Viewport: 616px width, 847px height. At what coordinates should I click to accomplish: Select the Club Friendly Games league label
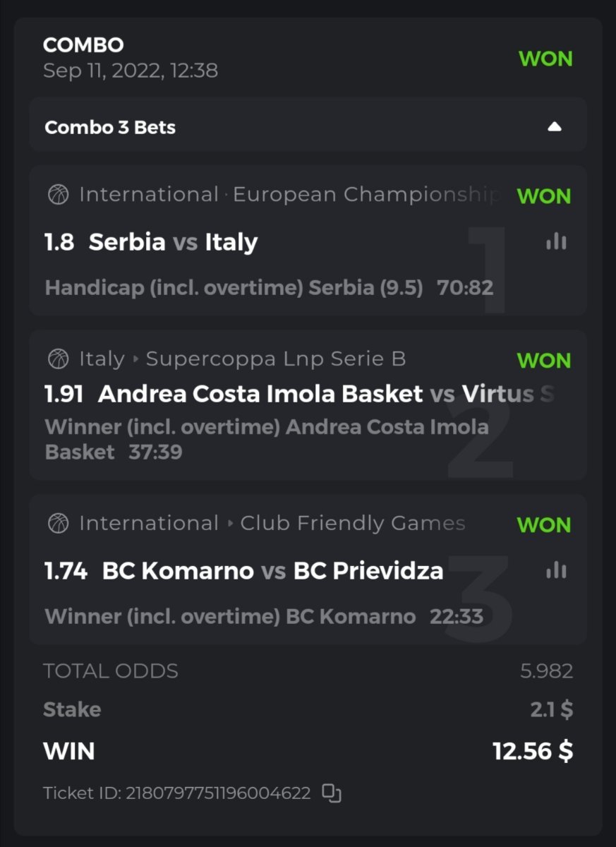(352, 524)
